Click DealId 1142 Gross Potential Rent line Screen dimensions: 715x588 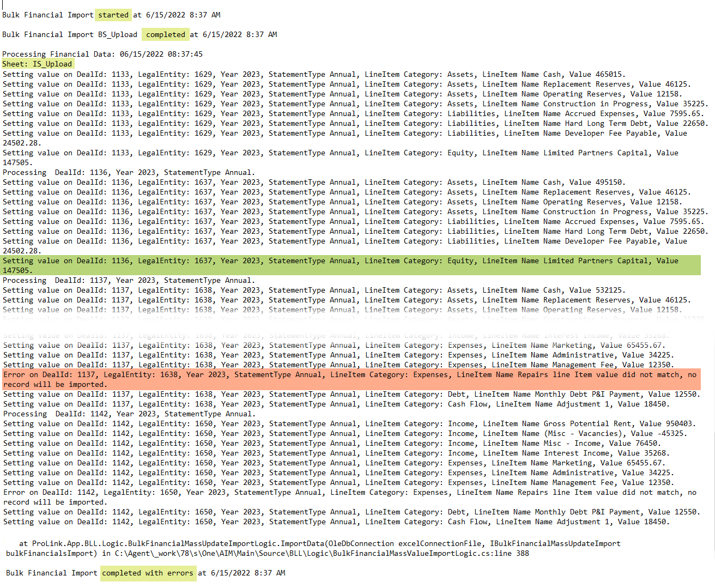coord(349,423)
